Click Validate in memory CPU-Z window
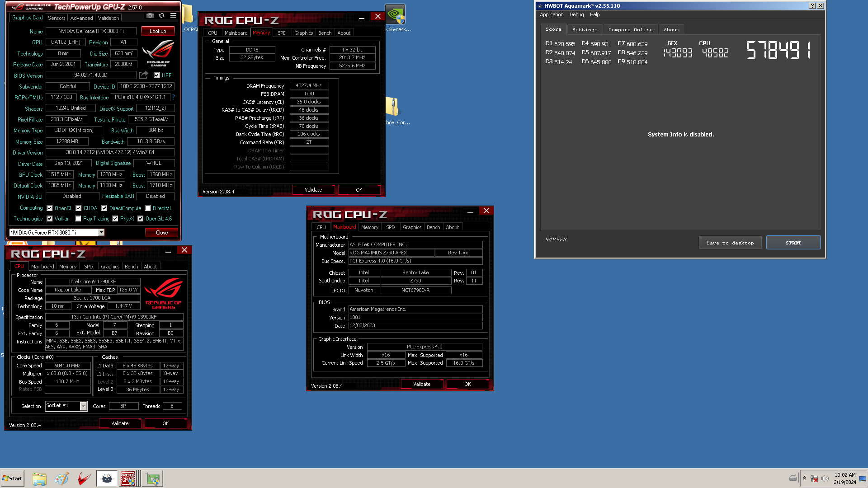Viewport: 868px width, 488px height. 313,190
